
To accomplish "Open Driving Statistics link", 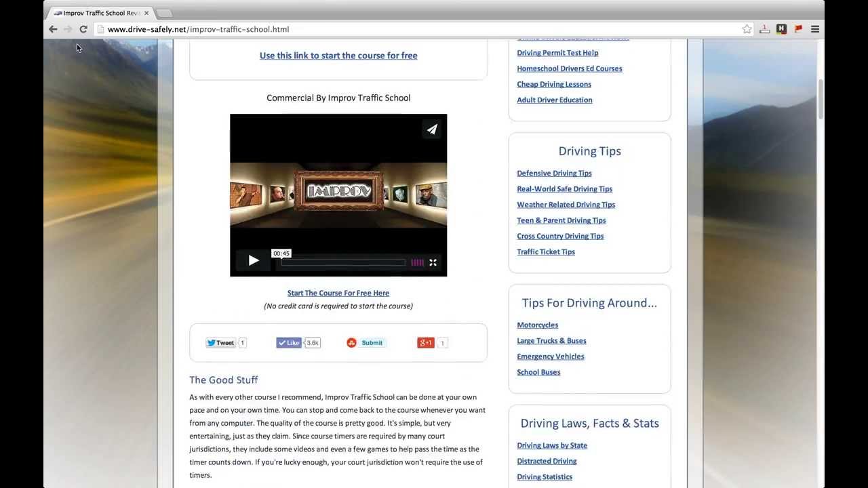I will (x=545, y=476).
